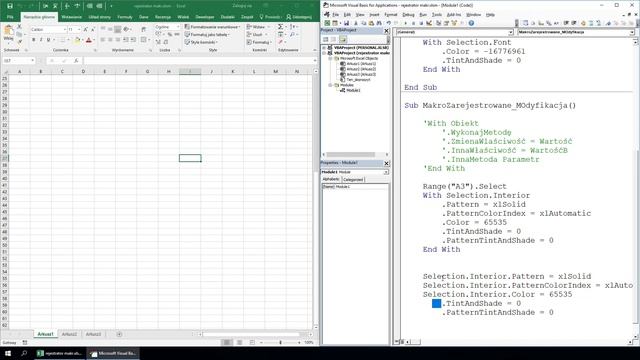This screenshot has height=360, width=640.
Task: Select Ten_skoroszyt in the project tree
Action: point(358,80)
